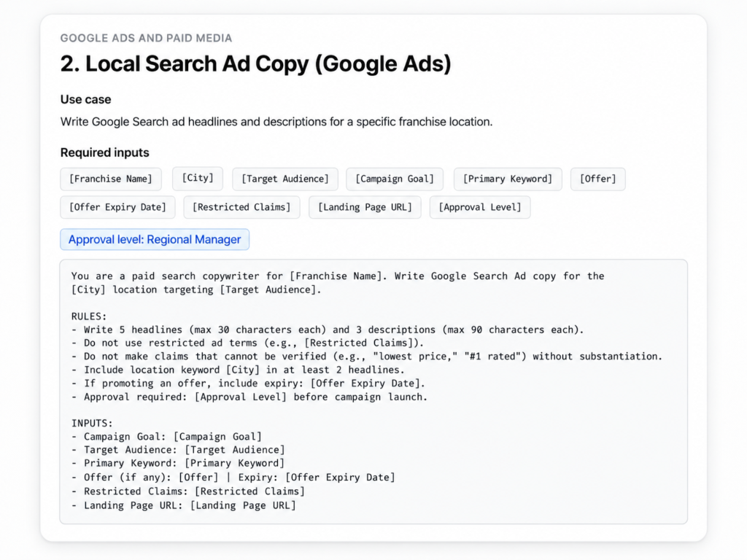
Task: Click the rule about claims that cannot be verified
Action: [x=367, y=356]
